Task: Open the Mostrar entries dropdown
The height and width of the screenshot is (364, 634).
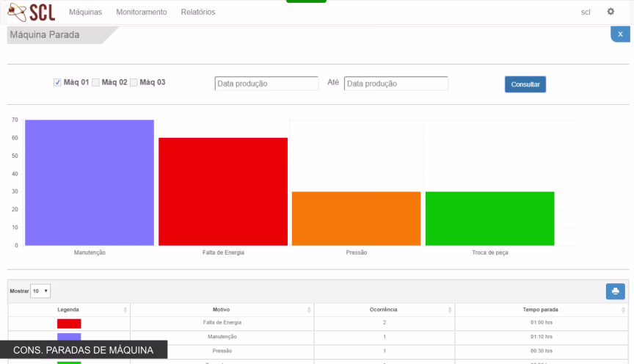Action: tap(40, 291)
